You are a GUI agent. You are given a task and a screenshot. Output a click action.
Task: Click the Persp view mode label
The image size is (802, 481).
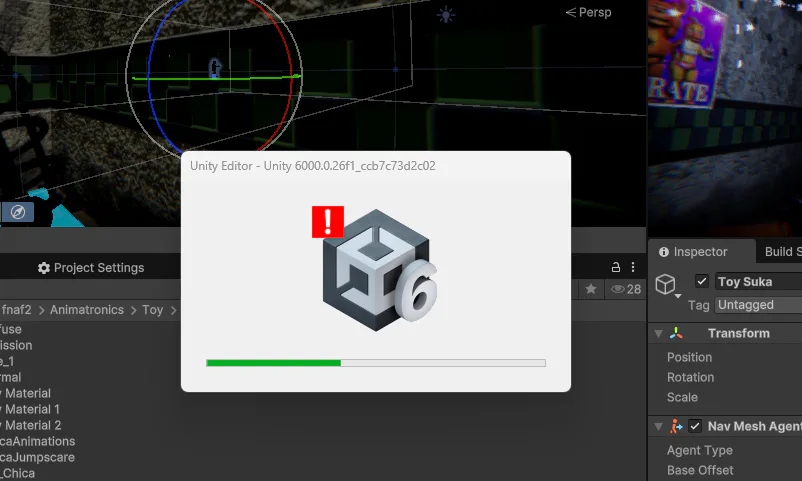pyautogui.click(x=588, y=12)
